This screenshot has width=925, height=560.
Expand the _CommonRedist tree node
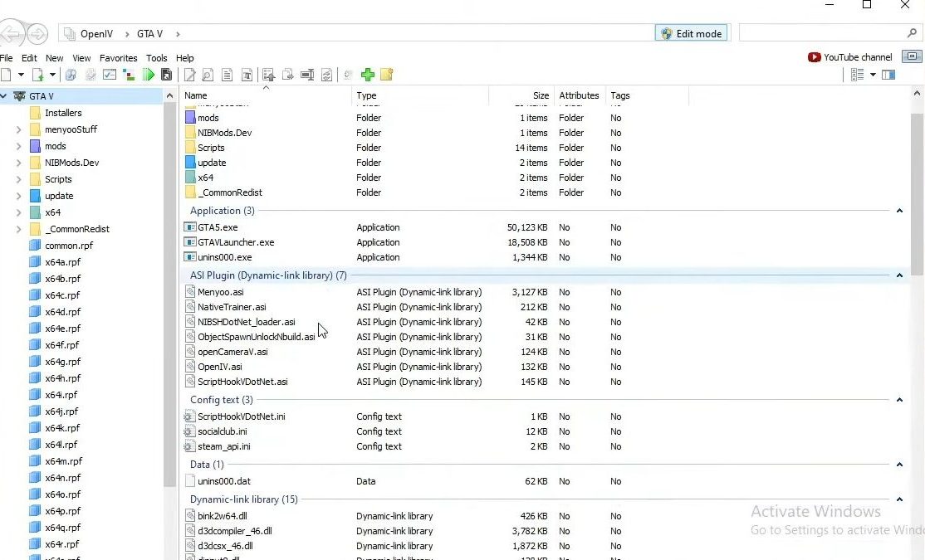(x=18, y=229)
